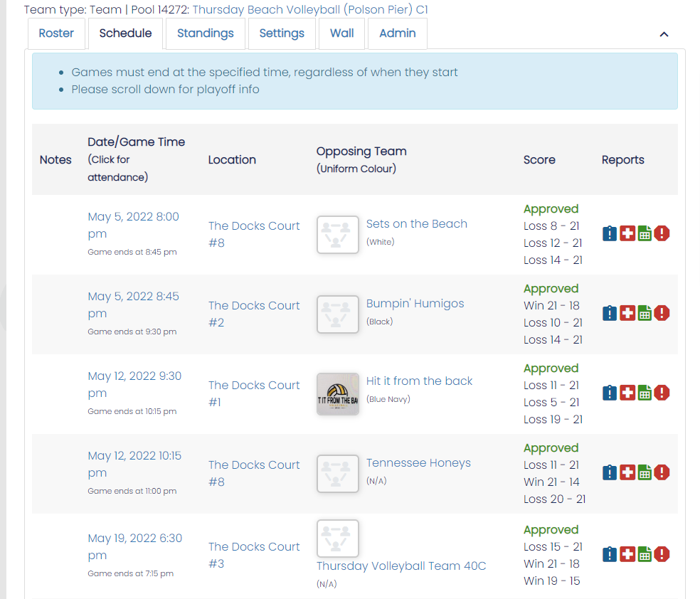Click the 'Loss 20 - 21' score line
Screen dimensions: 700x599
[554, 499]
